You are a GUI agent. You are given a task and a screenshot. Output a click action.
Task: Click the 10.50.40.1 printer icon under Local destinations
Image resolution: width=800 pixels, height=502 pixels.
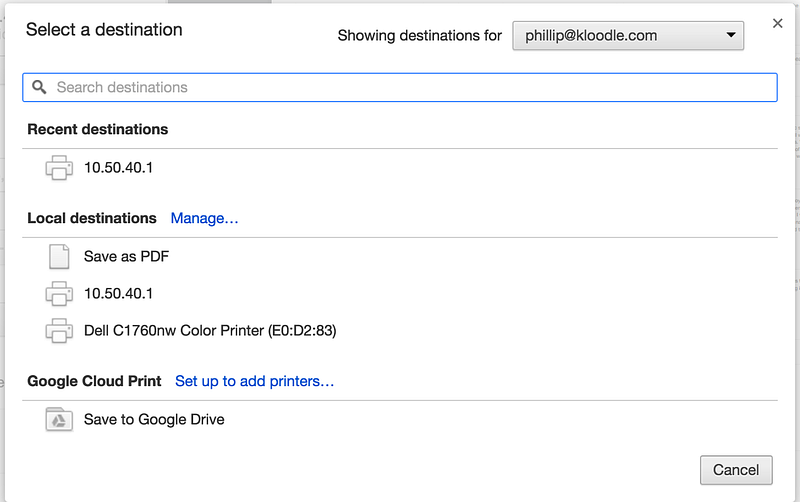(x=59, y=294)
